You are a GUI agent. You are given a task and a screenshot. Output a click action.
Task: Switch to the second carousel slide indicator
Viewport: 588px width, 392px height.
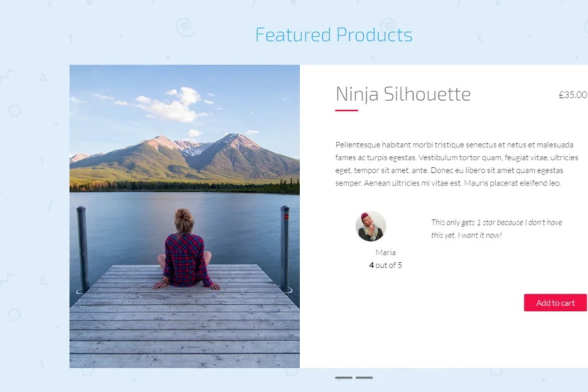[364, 377]
